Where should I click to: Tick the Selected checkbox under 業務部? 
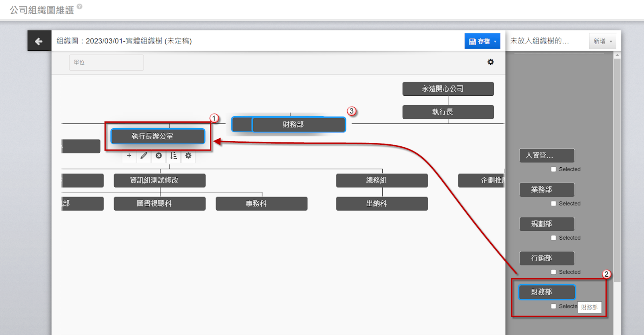pos(553,203)
